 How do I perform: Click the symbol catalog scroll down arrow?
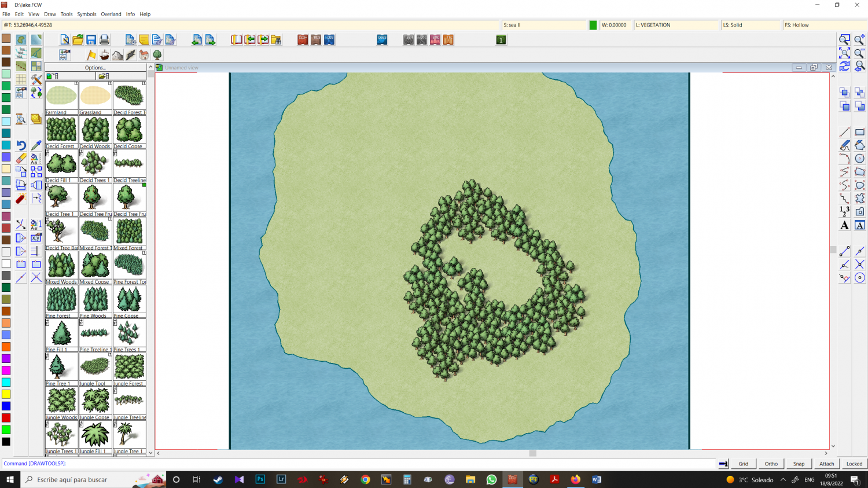coord(151,453)
